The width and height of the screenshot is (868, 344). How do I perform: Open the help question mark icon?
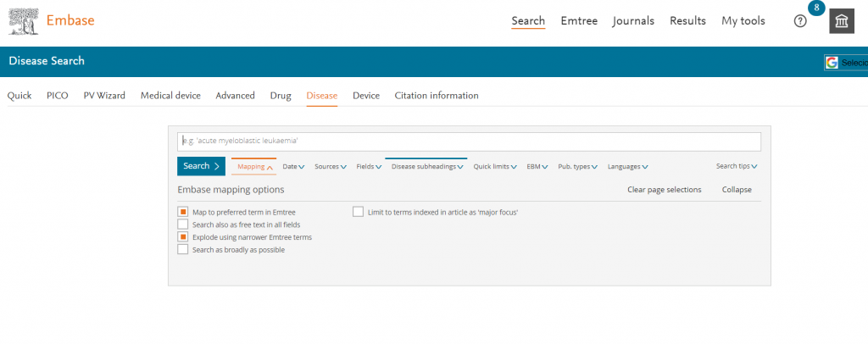point(800,21)
